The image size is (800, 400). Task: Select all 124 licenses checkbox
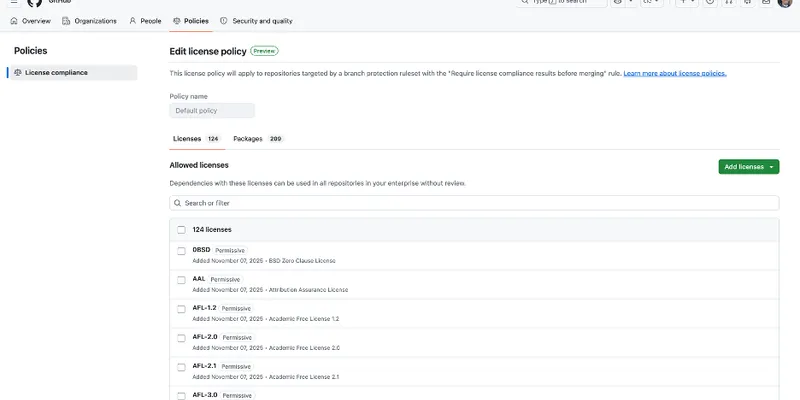181,230
